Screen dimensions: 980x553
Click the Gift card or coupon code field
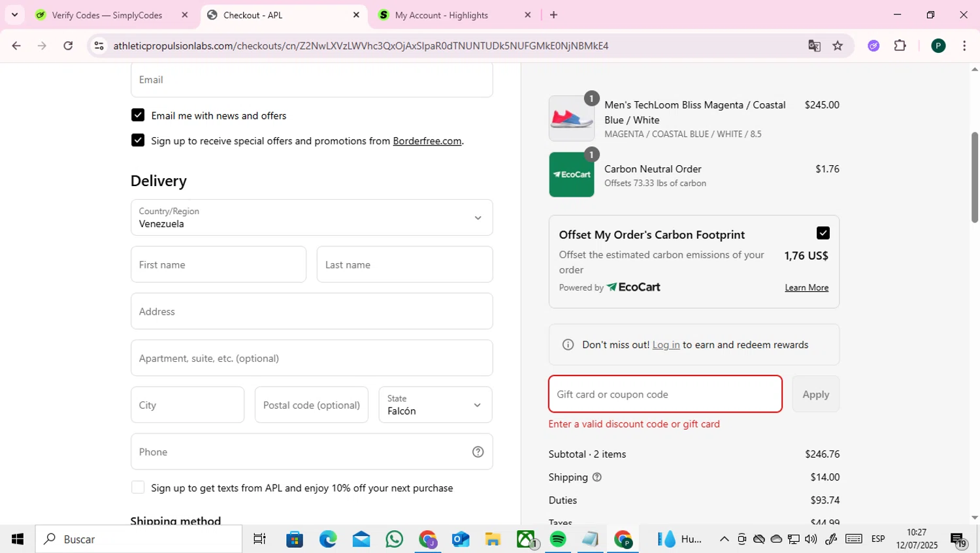(665, 394)
